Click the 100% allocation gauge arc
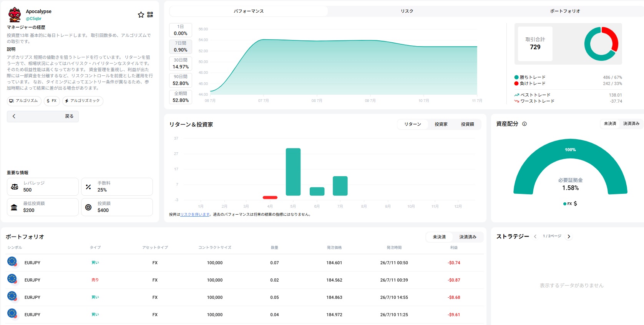The height and width of the screenshot is (325, 644). (570, 150)
